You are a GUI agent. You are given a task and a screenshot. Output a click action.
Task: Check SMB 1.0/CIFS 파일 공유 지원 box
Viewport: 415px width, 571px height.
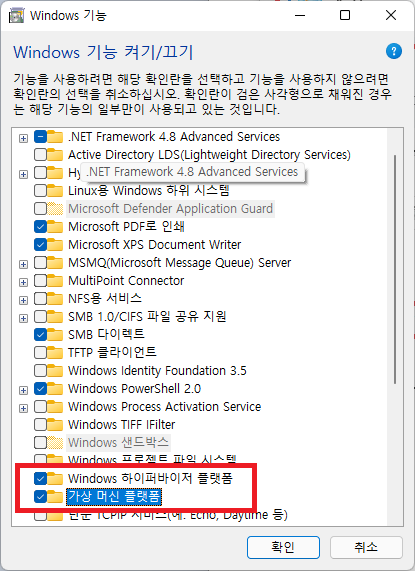point(40,316)
